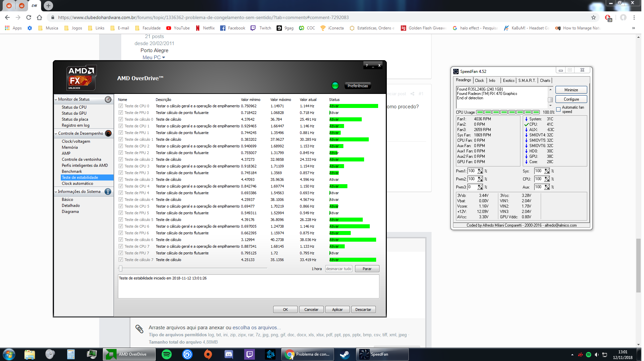Open Spotify from the taskbar
Image resolution: width=644 pixels, height=361 pixels.
click(x=167, y=354)
